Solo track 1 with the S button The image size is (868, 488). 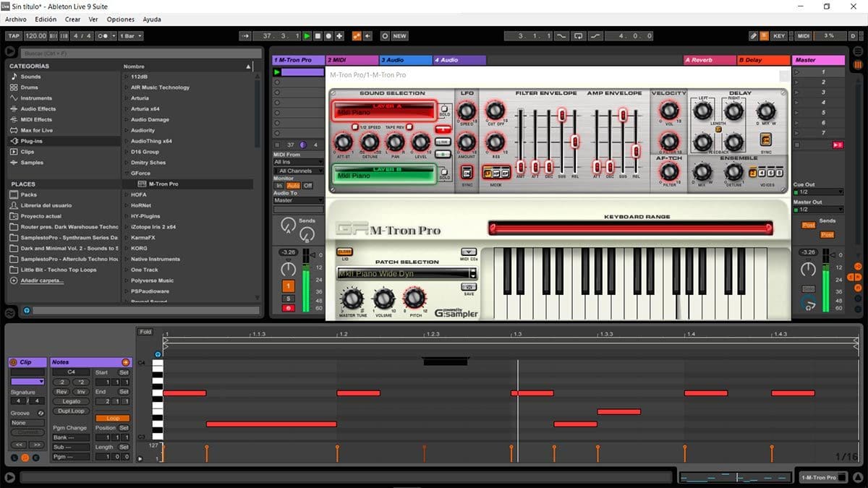tap(288, 298)
